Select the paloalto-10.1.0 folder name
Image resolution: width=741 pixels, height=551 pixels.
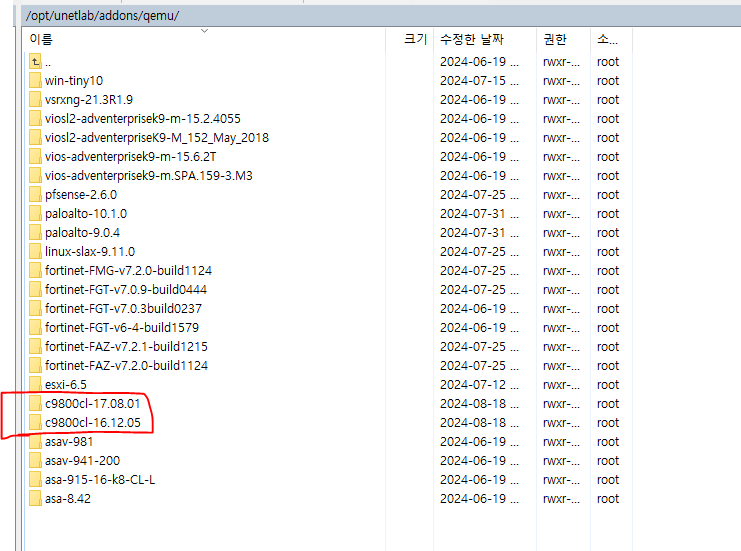point(86,214)
